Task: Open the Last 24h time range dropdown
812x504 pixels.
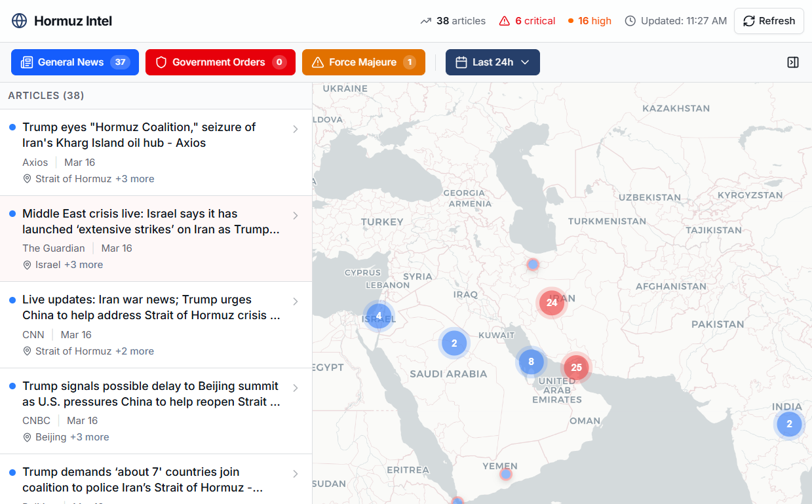Action: click(x=493, y=62)
